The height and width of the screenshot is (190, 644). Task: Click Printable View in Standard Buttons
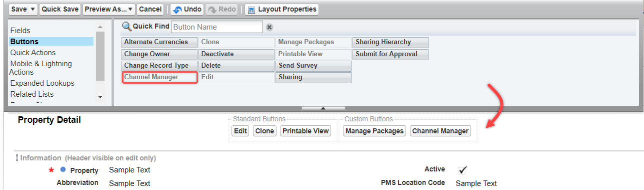(x=305, y=131)
